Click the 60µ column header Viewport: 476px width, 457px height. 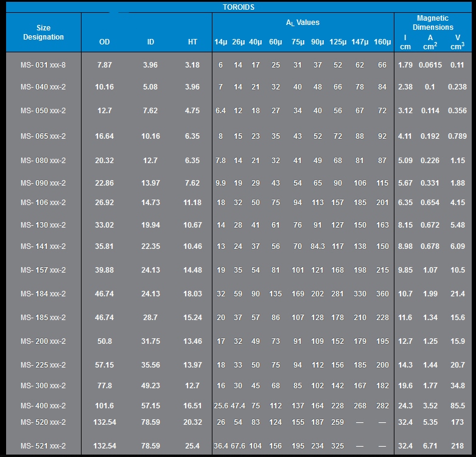[276, 42]
